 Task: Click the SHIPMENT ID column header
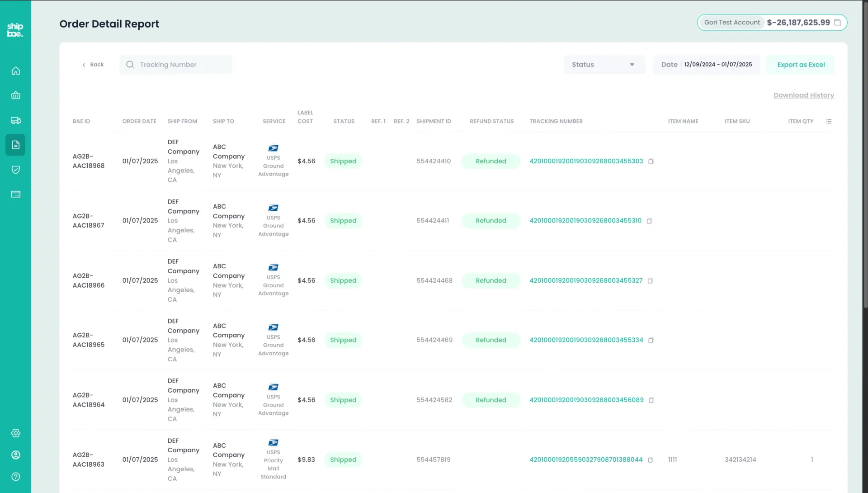pos(434,121)
